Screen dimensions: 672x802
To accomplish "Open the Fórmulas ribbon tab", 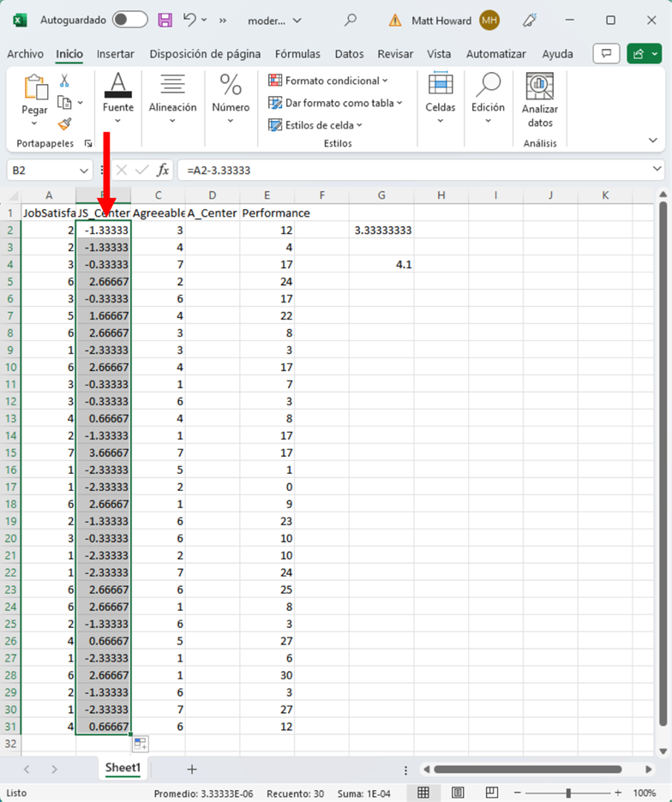I will point(299,54).
